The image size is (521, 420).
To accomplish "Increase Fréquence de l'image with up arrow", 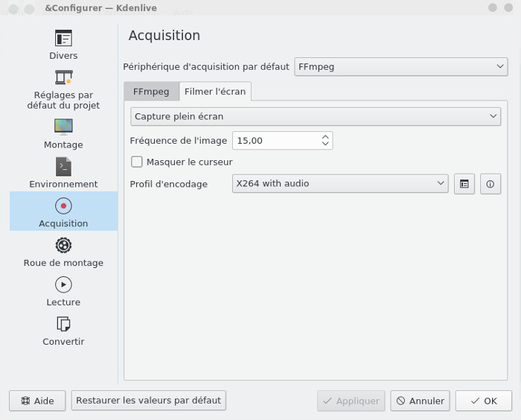I will tap(325, 137).
